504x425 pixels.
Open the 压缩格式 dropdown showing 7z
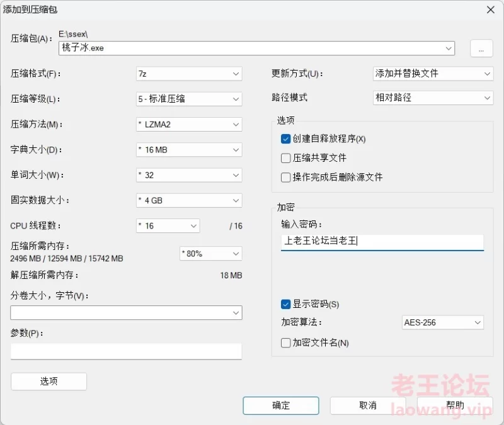click(189, 74)
